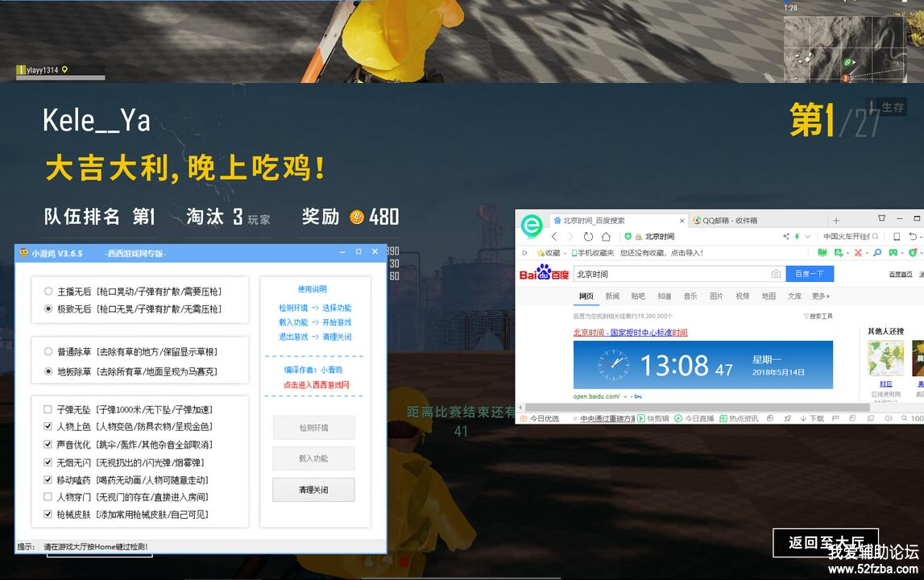Switch to 北京时间_百度搜索 browser tab
Screen dimensions: 924x580
click(x=618, y=221)
